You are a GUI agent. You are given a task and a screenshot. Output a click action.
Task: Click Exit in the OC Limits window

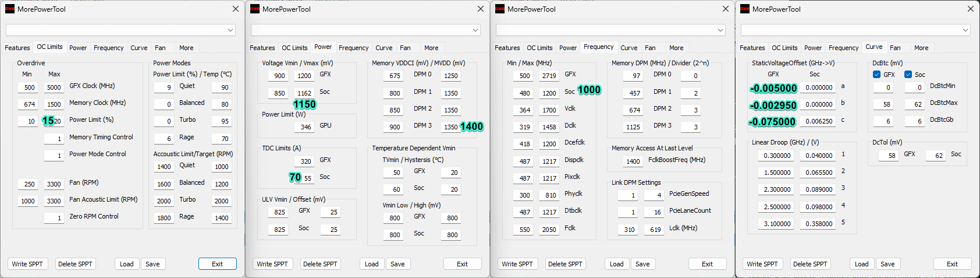click(x=218, y=264)
